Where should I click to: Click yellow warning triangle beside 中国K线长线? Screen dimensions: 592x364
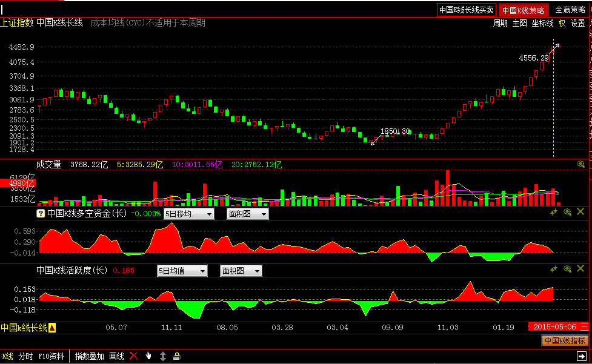(x=52, y=328)
